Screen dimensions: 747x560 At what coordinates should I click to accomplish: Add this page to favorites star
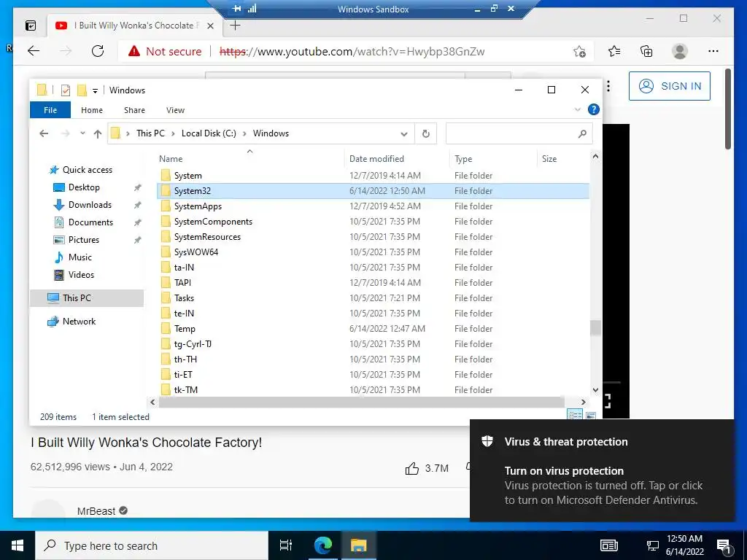tap(579, 52)
